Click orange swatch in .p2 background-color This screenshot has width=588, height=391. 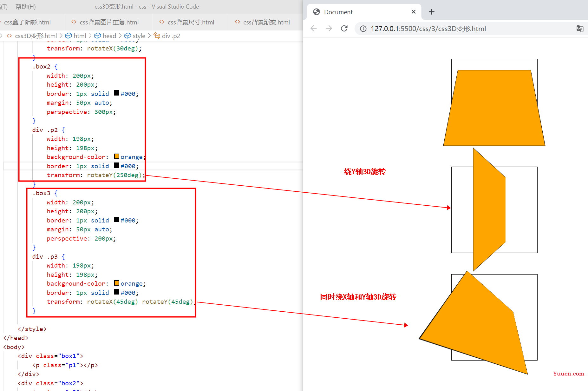pos(117,156)
